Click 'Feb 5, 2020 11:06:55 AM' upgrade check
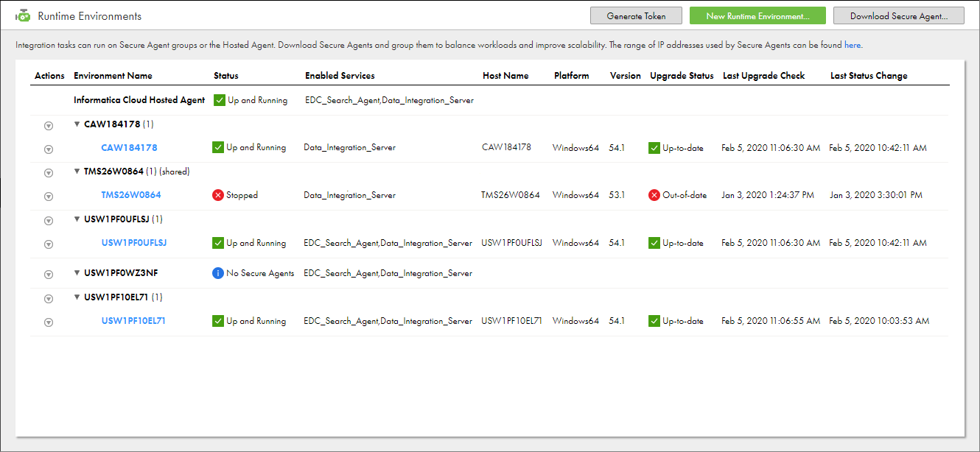Screen dimensions: 980x452 pyautogui.click(x=771, y=321)
